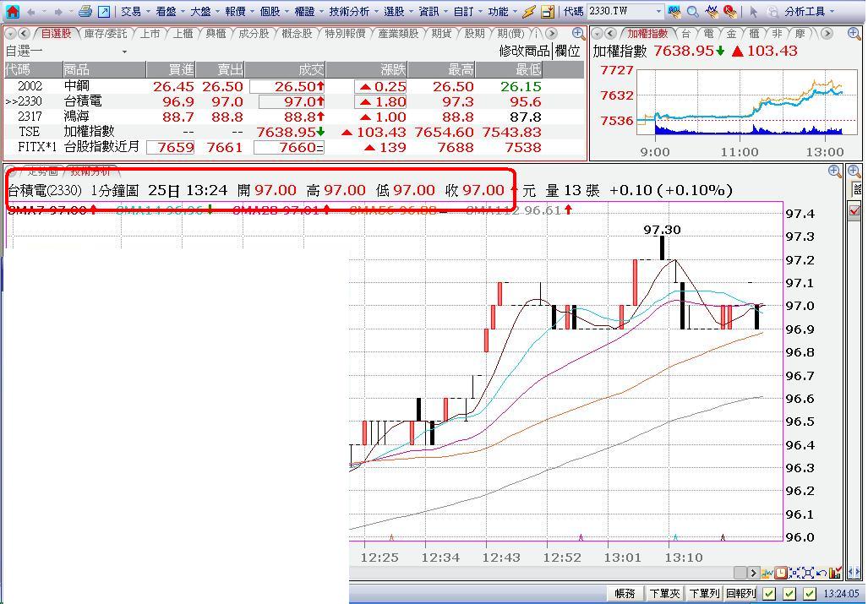Click the stamp icon in the toolbar
Viewport: 868px width, 604px height.
tap(730, 11)
